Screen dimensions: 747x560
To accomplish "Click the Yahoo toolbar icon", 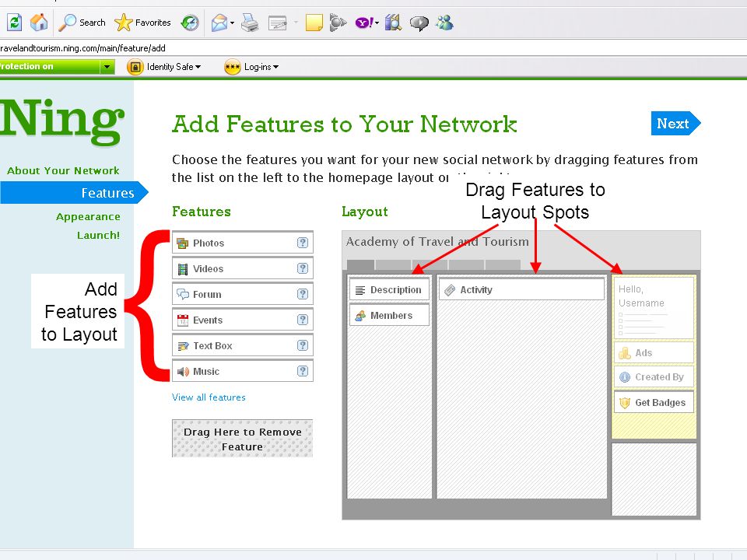I will coord(364,23).
